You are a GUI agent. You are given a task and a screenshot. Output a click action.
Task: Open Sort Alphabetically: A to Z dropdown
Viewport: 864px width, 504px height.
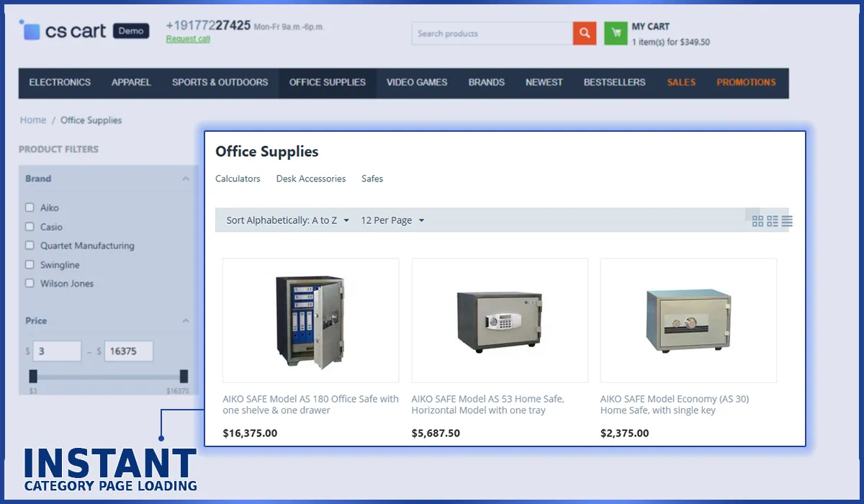pos(287,220)
